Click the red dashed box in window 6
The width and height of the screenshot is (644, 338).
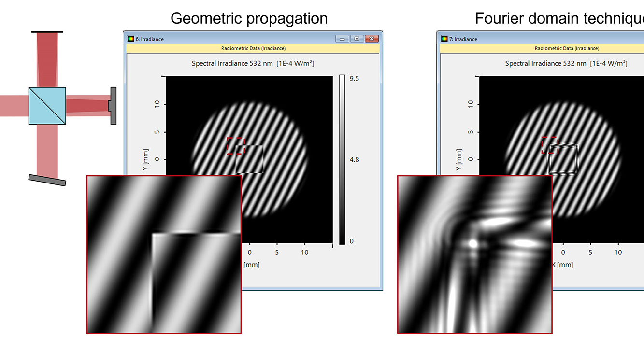[236, 146]
